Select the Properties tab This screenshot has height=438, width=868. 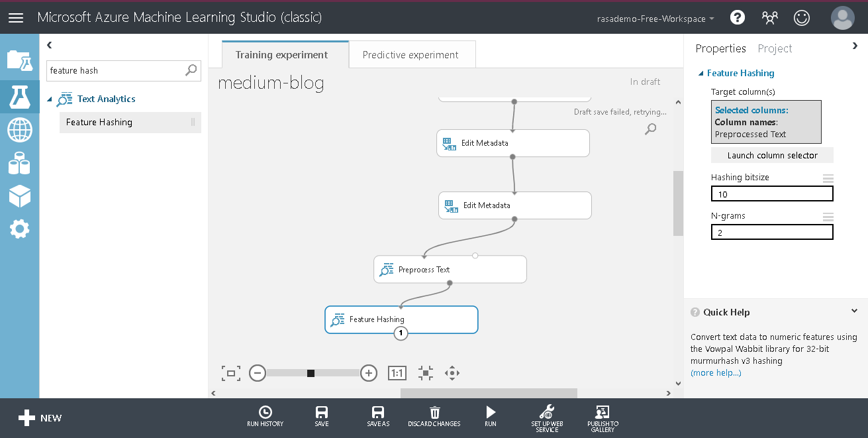coord(720,48)
